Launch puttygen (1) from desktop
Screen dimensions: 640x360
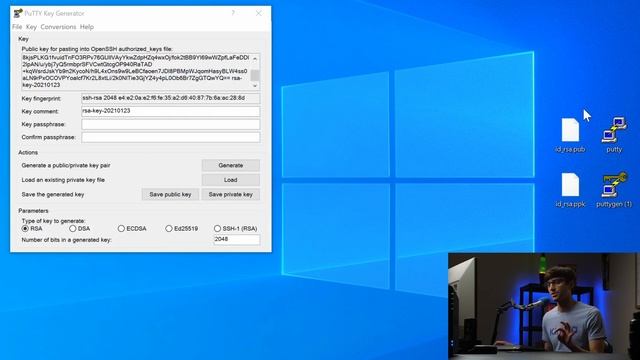pyautogui.click(x=614, y=189)
